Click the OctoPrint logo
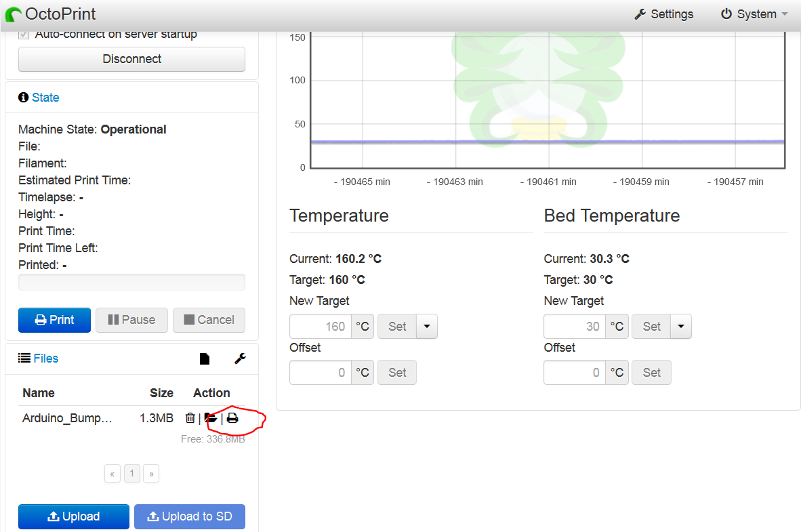The height and width of the screenshot is (532, 801). [50, 14]
